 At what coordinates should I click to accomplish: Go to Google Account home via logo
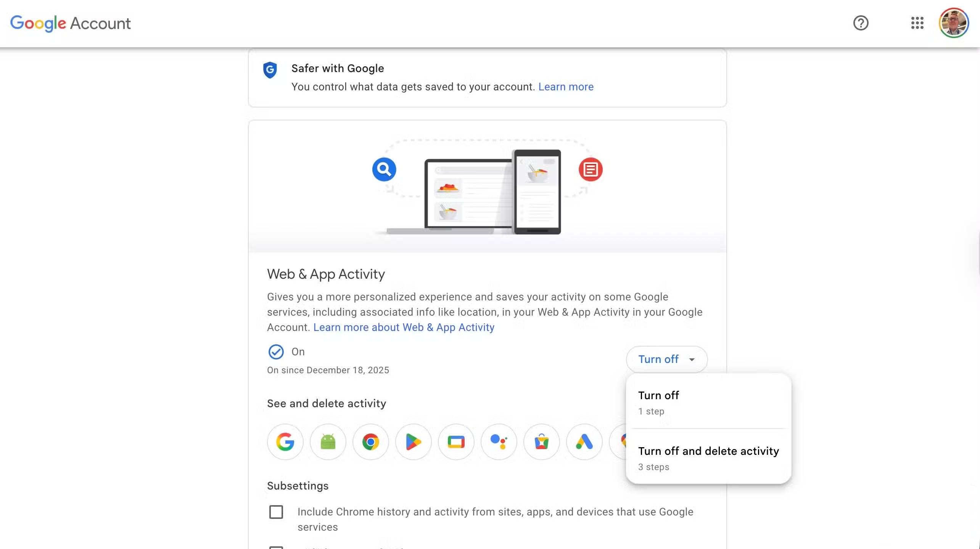[x=70, y=23]
